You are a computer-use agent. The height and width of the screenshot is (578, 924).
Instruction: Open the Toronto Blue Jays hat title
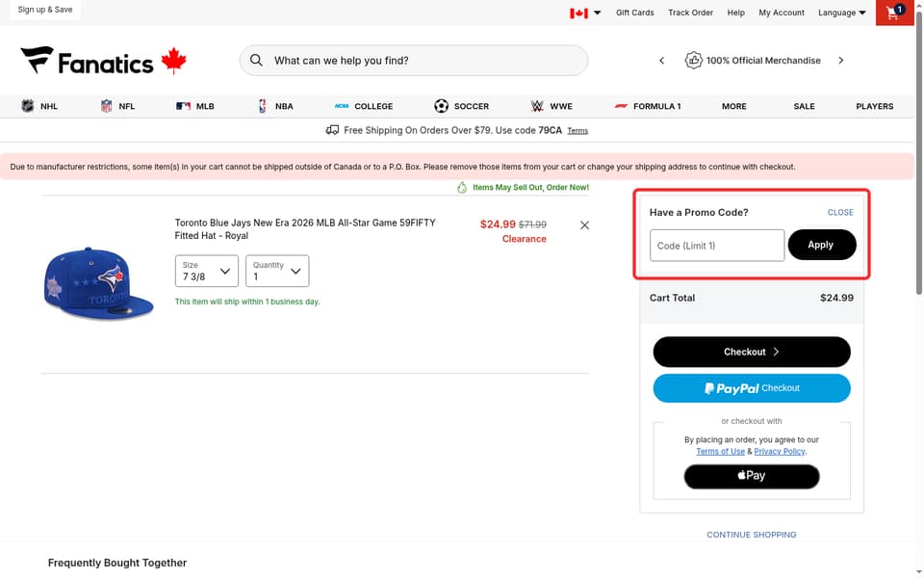[x=305, y=229]
